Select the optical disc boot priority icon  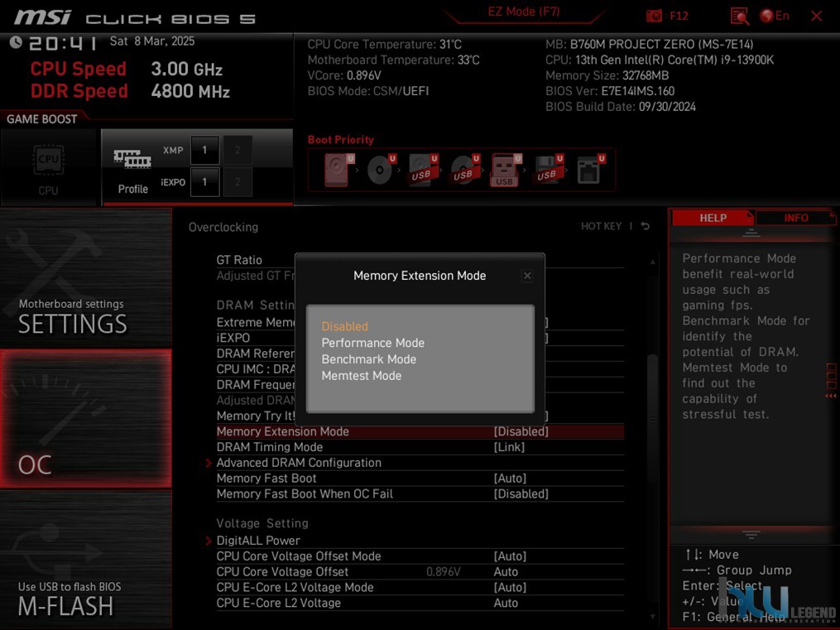pos(381,171)
